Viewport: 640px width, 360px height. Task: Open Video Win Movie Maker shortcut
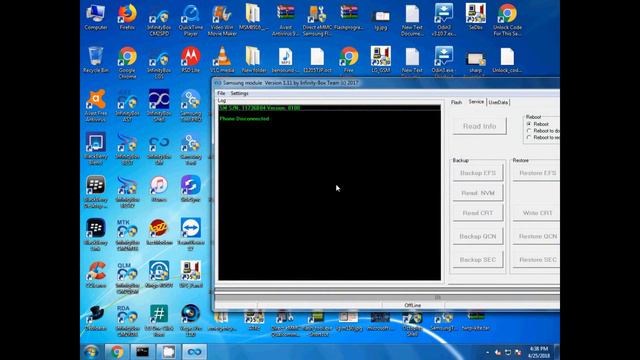(x=222, y=20)
